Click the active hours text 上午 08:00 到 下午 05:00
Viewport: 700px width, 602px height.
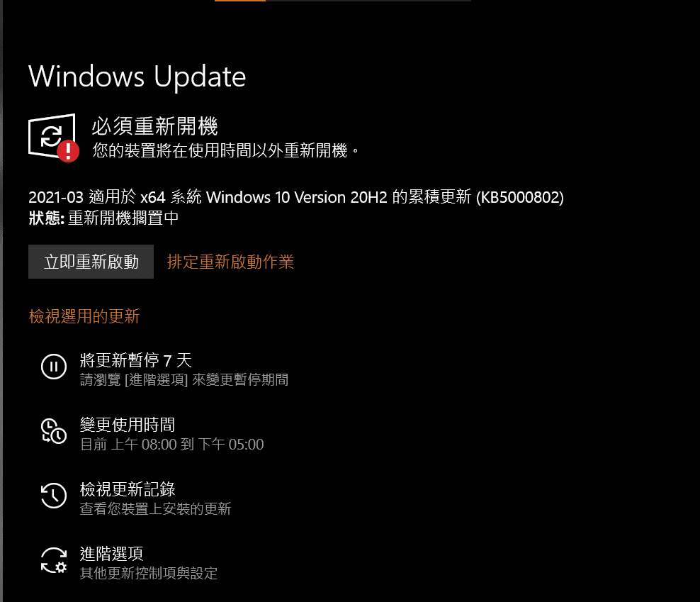(x=187, y=445)
